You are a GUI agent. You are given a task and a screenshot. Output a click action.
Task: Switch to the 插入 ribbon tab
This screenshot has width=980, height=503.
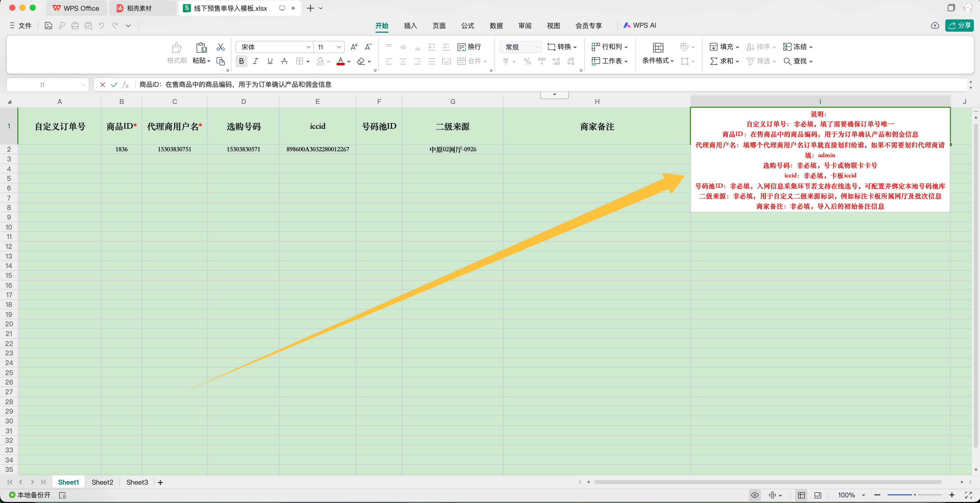pyautogui.click(x=410, y=26)
